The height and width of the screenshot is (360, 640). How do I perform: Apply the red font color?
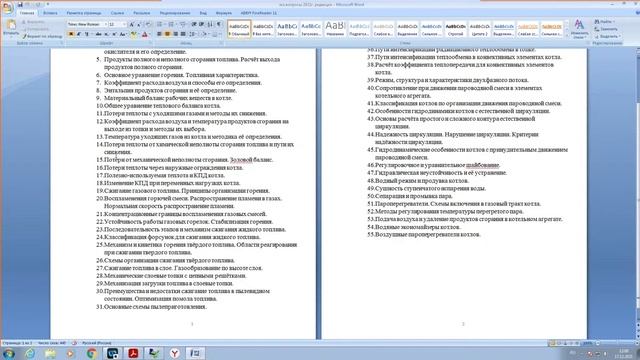click(144, 34)
